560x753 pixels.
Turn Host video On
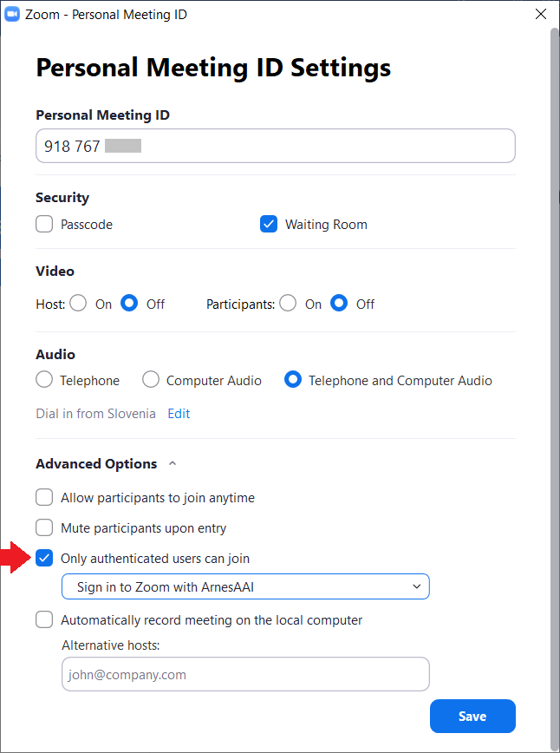point(78,304)
